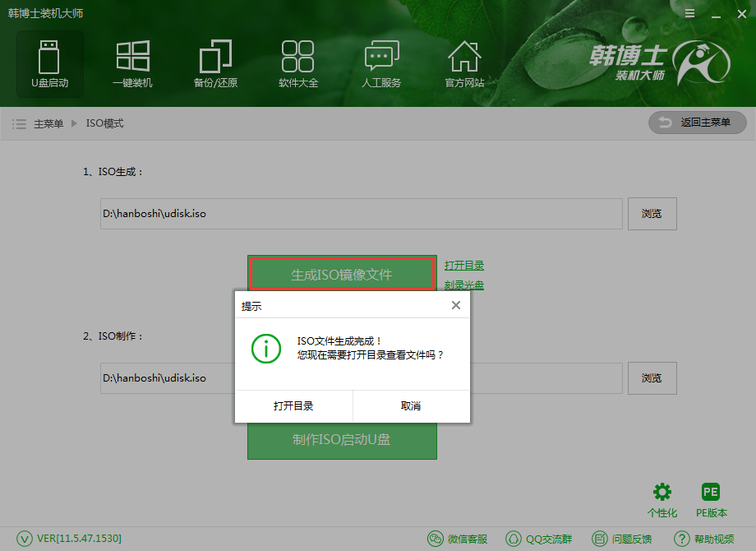This screenshot has width=756, height=551.
Task: Click the 返回主菜单 button
Action: (x=697, y=123)
